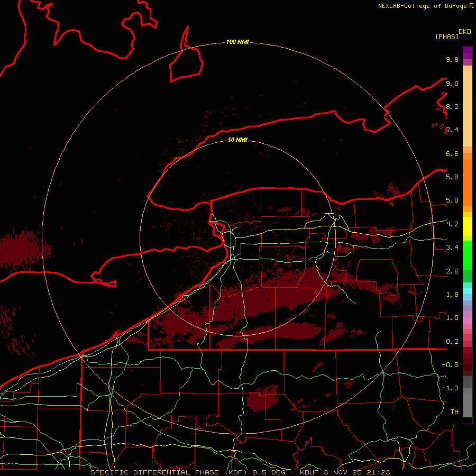Image resolution: width=476 pixels, height=476 pixels.
Task: Click the 1.0 scale value
Action: 452,318
